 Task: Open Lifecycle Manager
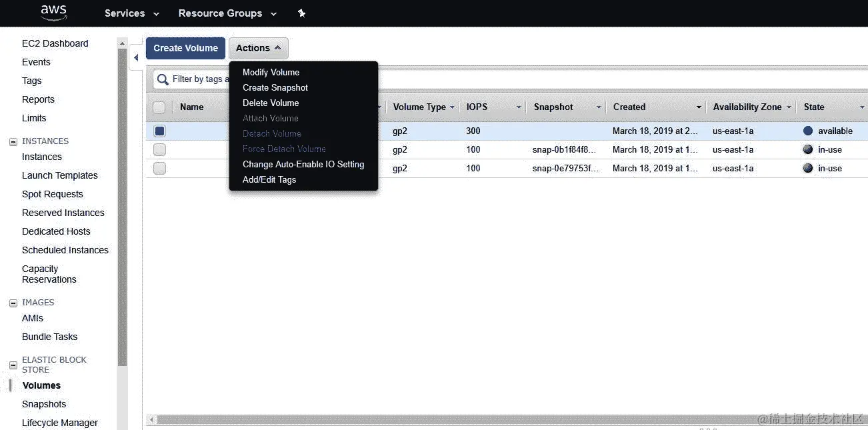tap(59, 423)
